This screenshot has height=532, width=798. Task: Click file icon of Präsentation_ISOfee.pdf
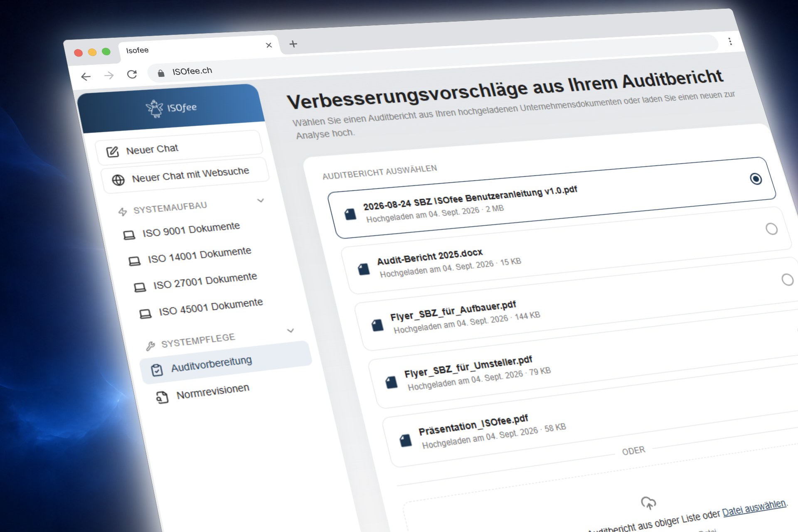tap(406, 440)
